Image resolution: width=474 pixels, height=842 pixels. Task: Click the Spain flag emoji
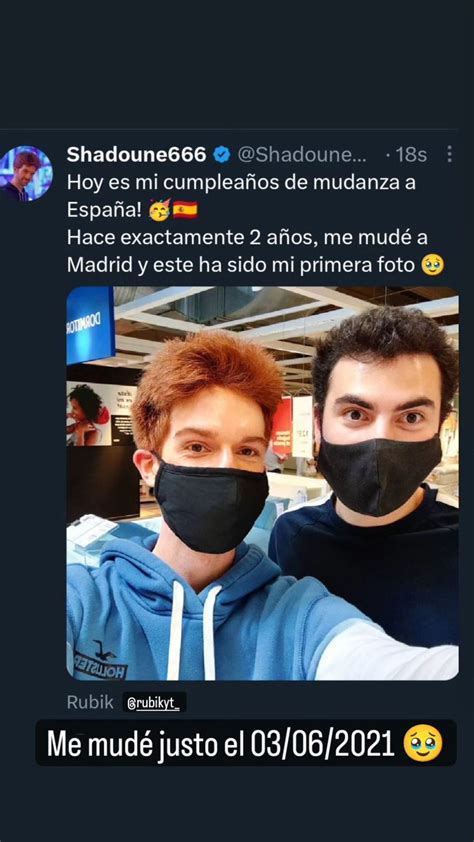185,209
